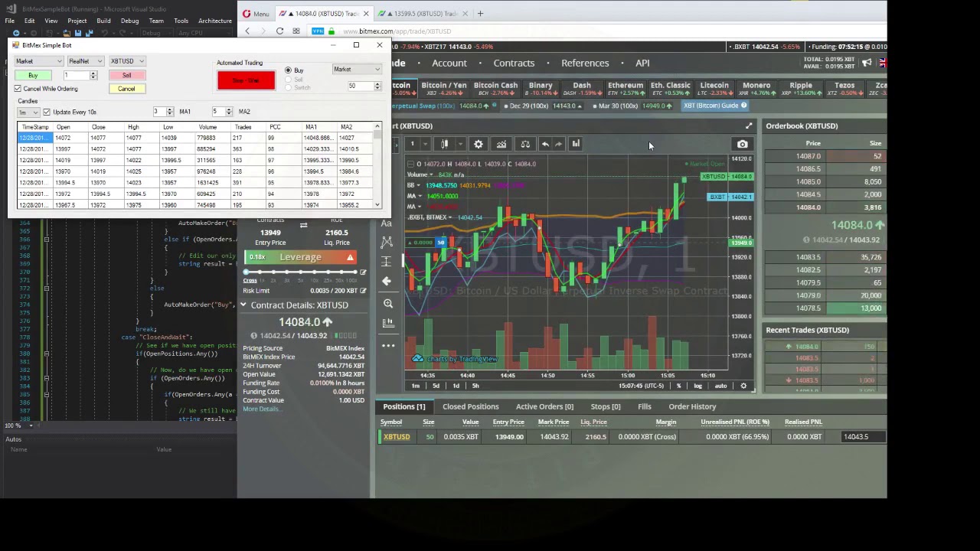
Task: Toggle Cancel While Ordering checkbox
Action: click(18, 89)
